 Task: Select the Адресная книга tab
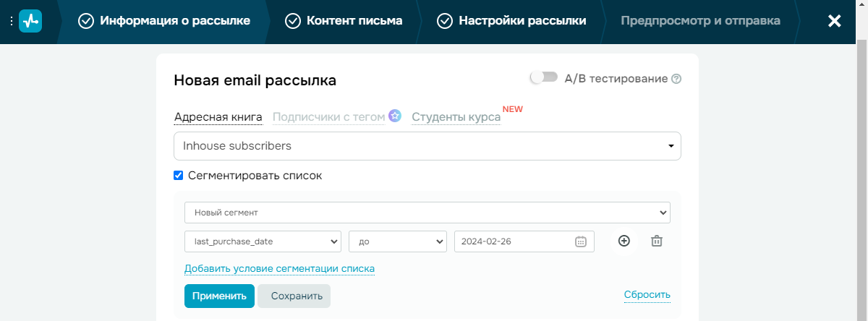[218, 117]
